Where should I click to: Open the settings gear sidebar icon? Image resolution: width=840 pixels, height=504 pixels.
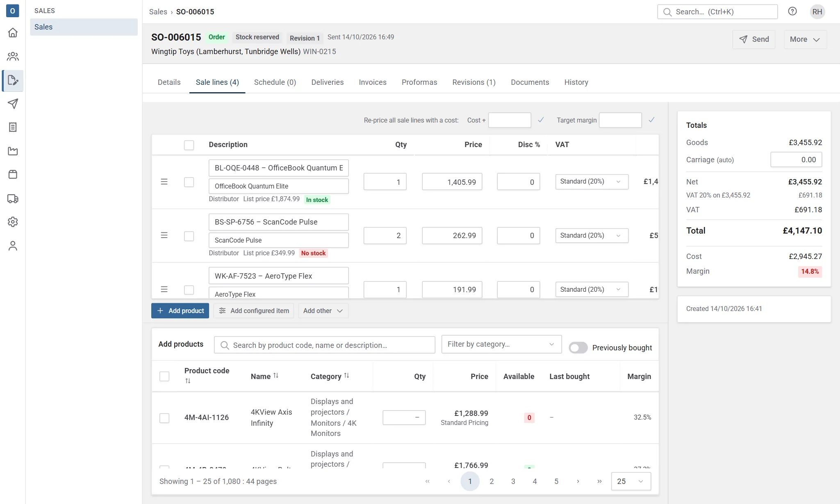[x=13, y=222]
